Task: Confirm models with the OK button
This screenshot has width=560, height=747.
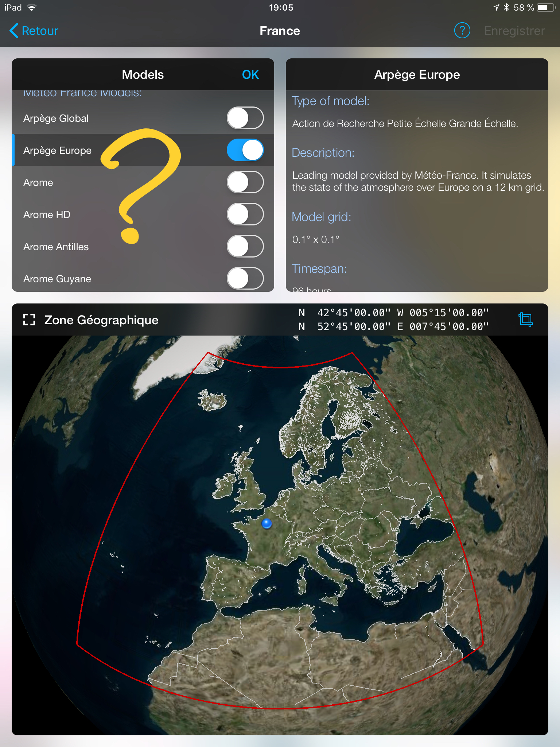Action: click(250, 74)
